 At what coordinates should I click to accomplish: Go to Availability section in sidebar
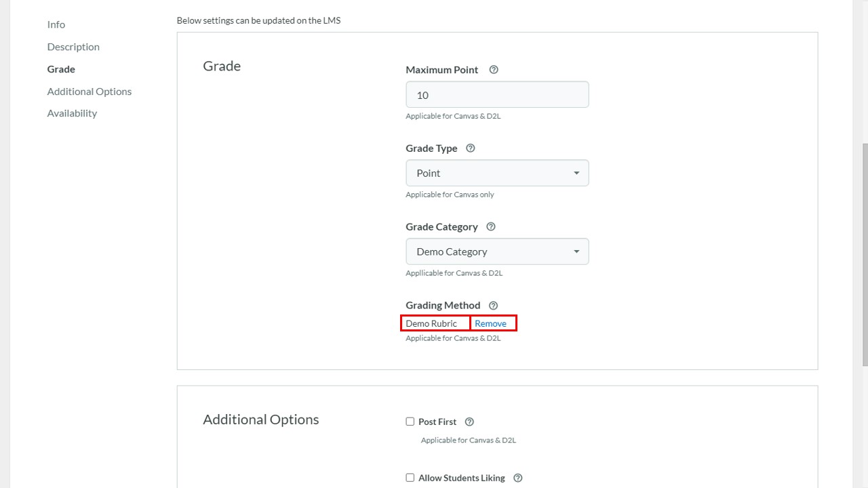coord(72,113)
